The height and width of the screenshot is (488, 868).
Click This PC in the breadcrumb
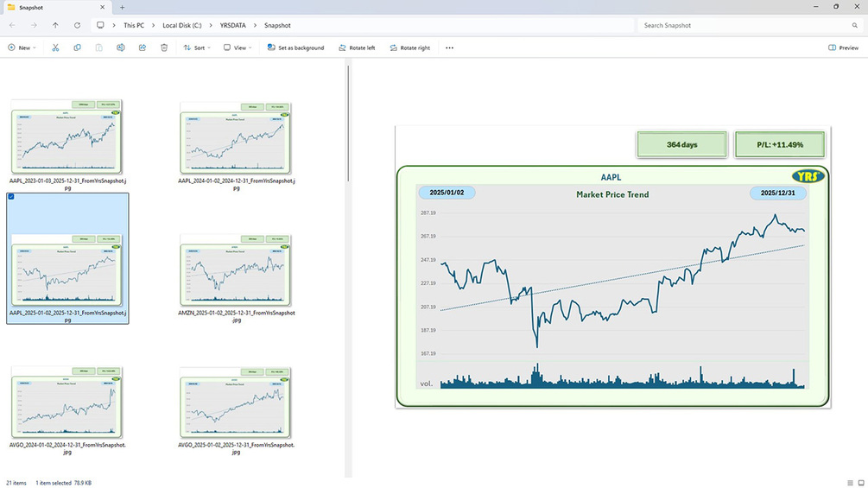coord(133,25)
